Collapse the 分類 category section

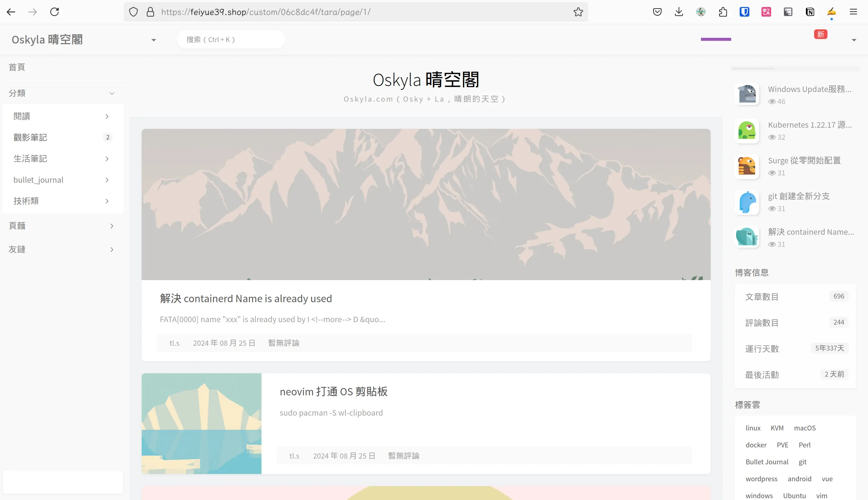pos(112,93)
